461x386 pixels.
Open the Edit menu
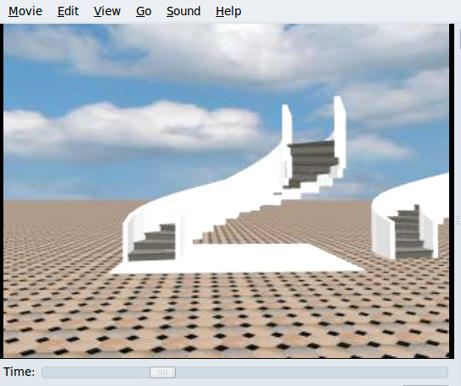68,11
